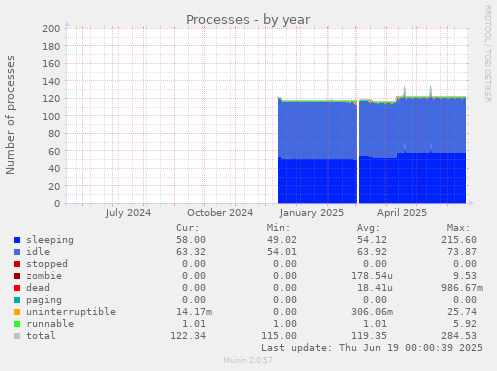Click sleeping max value 215.60

point(459,240)
